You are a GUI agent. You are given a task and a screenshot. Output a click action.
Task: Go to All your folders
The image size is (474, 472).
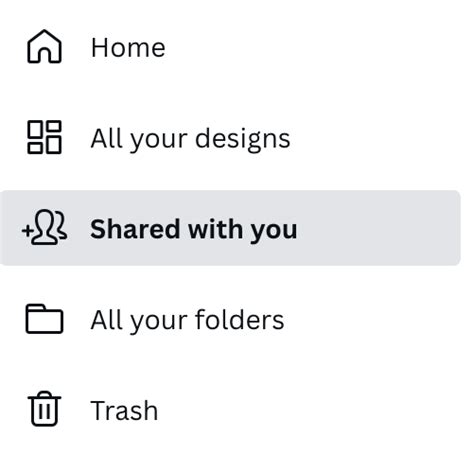[x=230, y=319]
